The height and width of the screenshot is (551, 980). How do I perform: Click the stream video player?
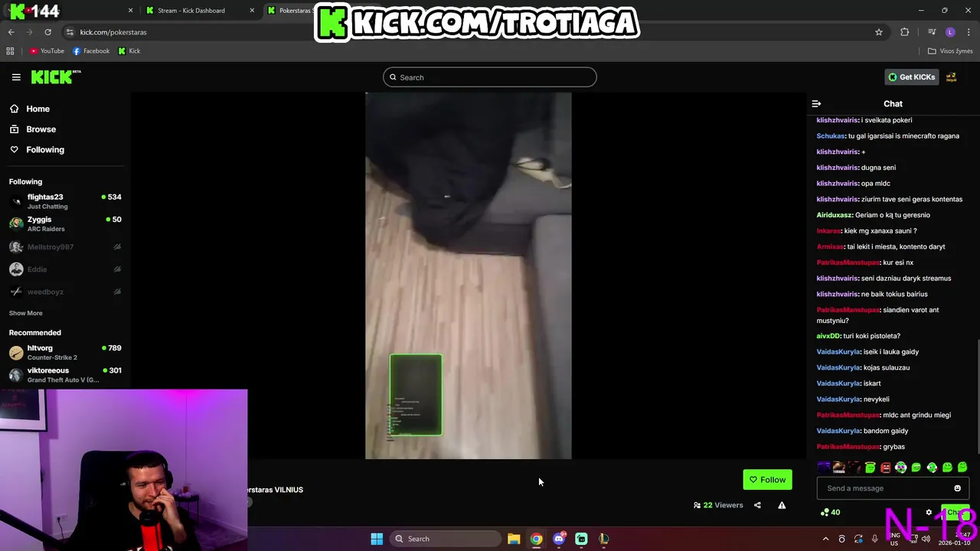(x=469, y=275)
